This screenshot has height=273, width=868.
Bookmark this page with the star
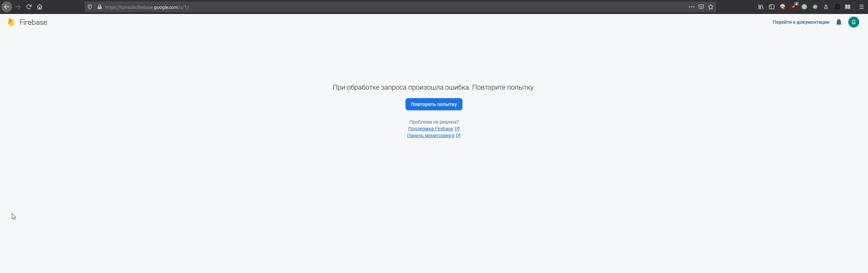tap(711, 7)
